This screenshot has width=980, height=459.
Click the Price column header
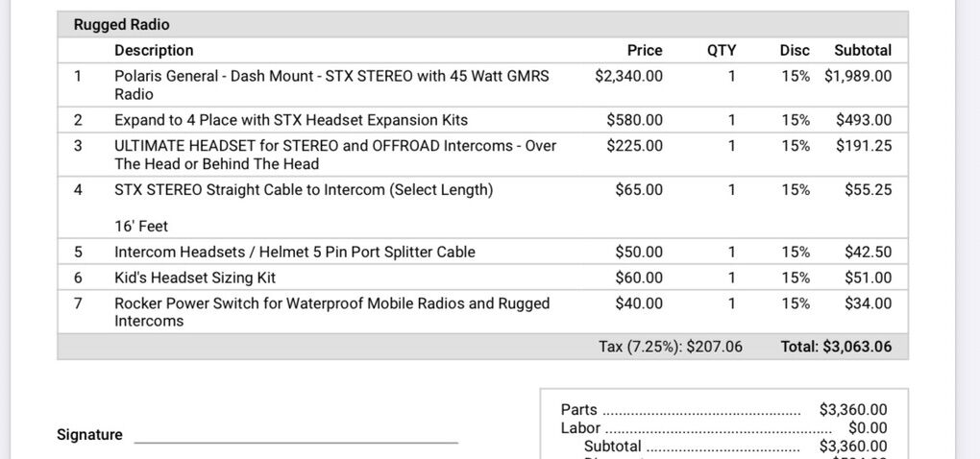pos(645,50)
